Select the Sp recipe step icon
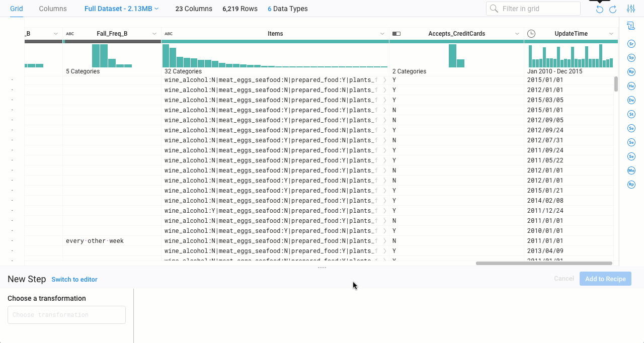The width and height of the screenshot is (644, 343). tap(631, 58)
